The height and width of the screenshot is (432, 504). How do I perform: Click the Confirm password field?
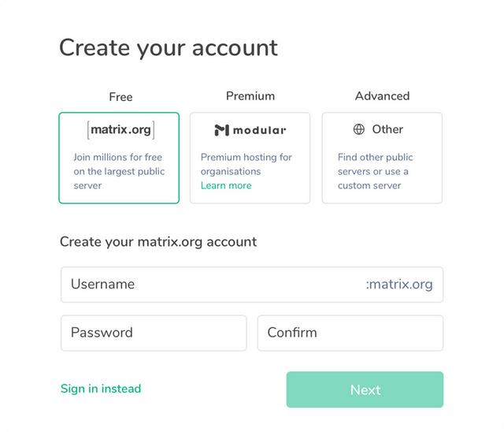(x=350, y=333)
